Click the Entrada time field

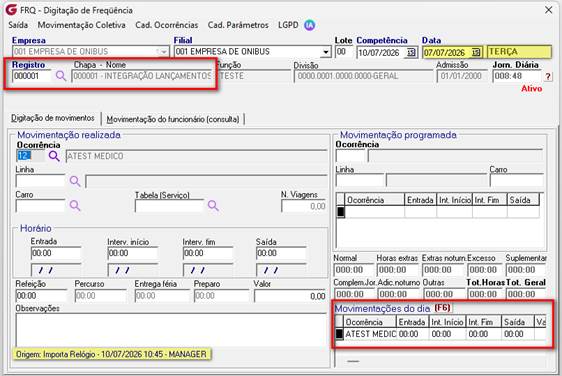(x=56, y=253)
